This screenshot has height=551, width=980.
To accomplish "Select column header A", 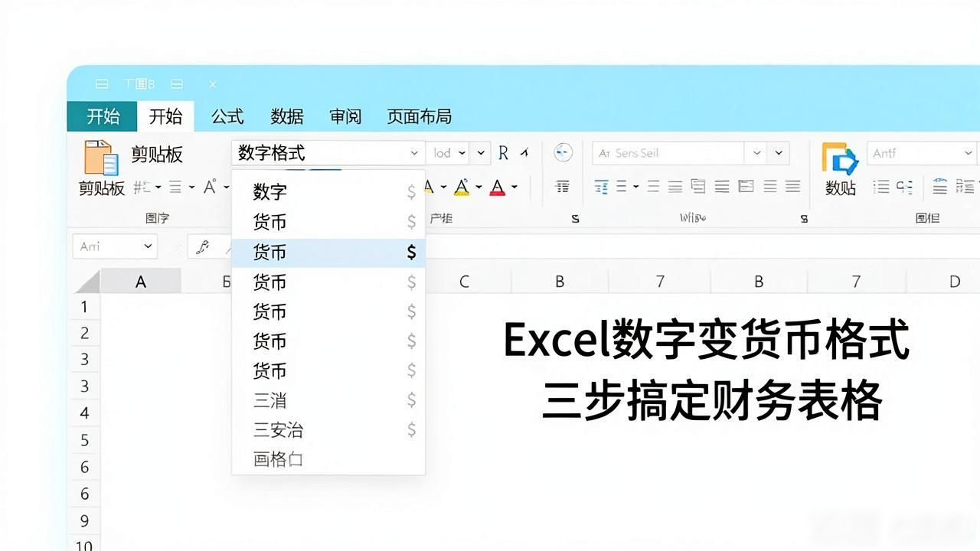I will click(141, 282).
